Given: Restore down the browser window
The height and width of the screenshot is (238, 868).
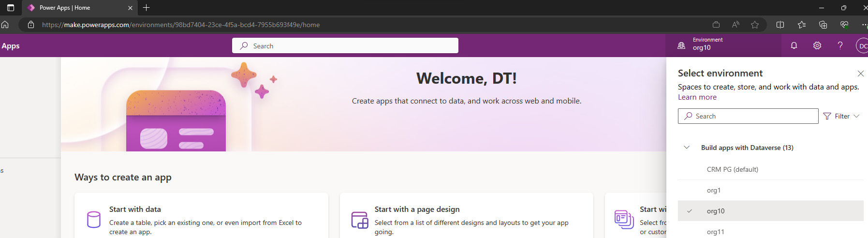Looking at the screenshot, I should tap(844, 8).
